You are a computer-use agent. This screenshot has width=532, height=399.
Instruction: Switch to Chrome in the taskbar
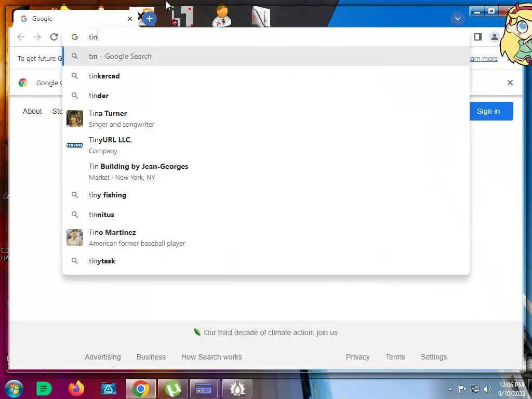(x=141, y=389)
